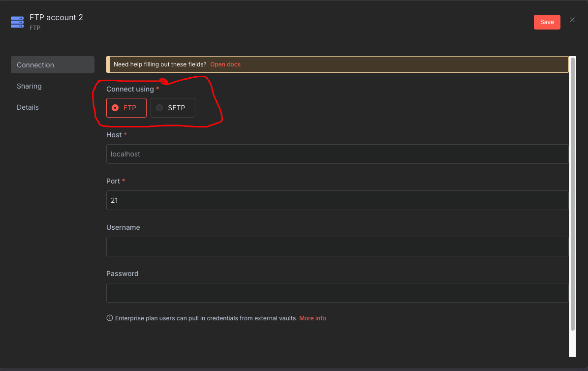The width and height of the screenshot is (588, 371).
Task: Click the FTP subtitle under the credential name
Action: 35,28
